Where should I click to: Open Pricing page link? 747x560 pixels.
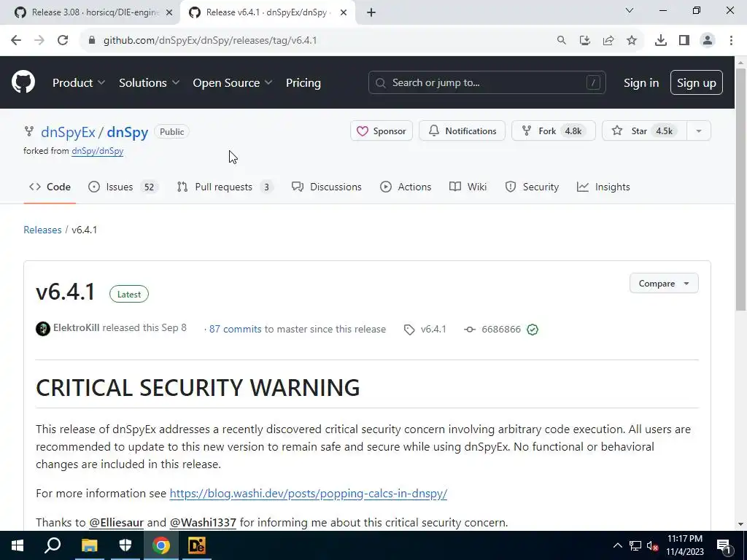coord(303,83)
